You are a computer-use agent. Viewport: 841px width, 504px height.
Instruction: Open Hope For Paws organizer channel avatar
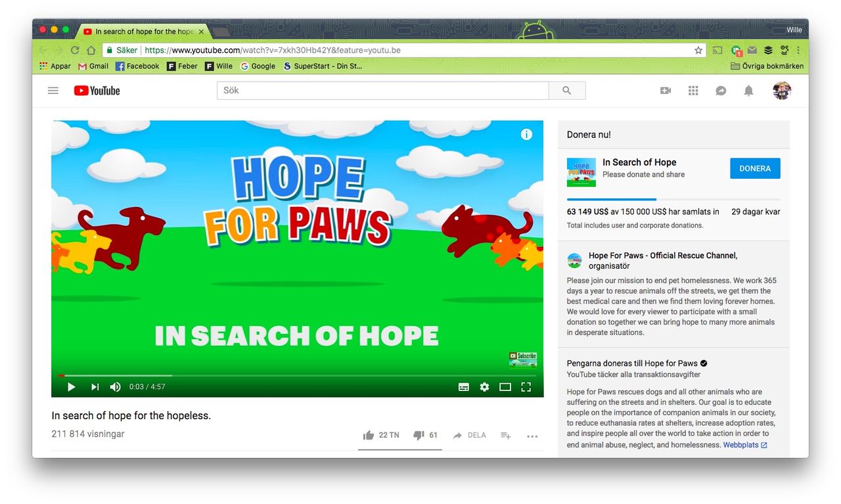[x=574, y=261]
